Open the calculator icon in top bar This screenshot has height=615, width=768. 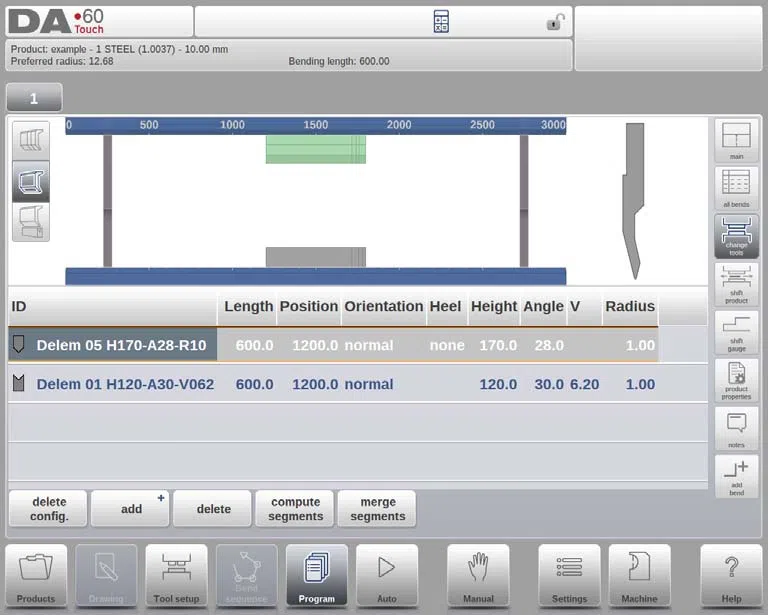tap(441, 22)
